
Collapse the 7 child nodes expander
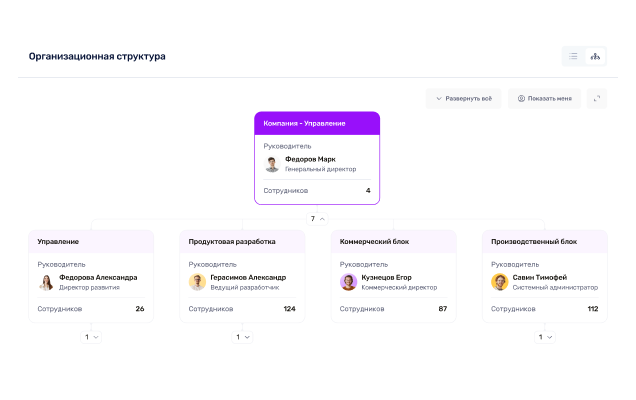[317, 218]
